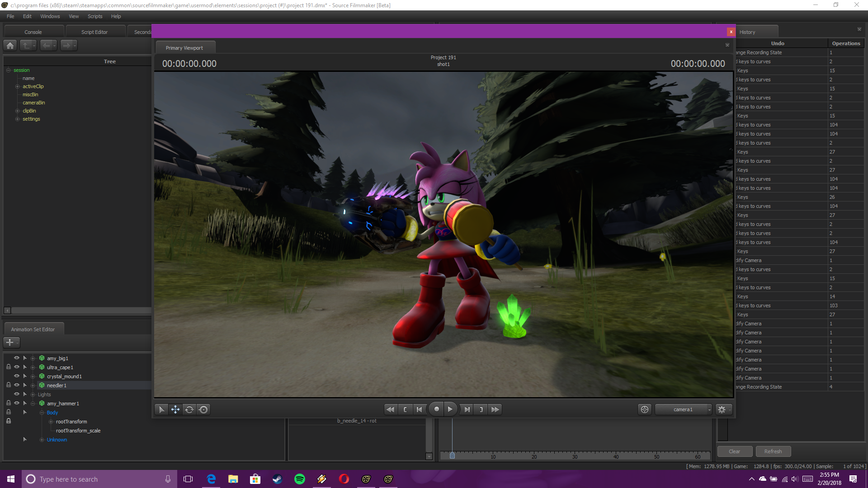This screenshot has width=868, height=488.
Task: Click the fast-forward playback button
Action: point(495,409)
